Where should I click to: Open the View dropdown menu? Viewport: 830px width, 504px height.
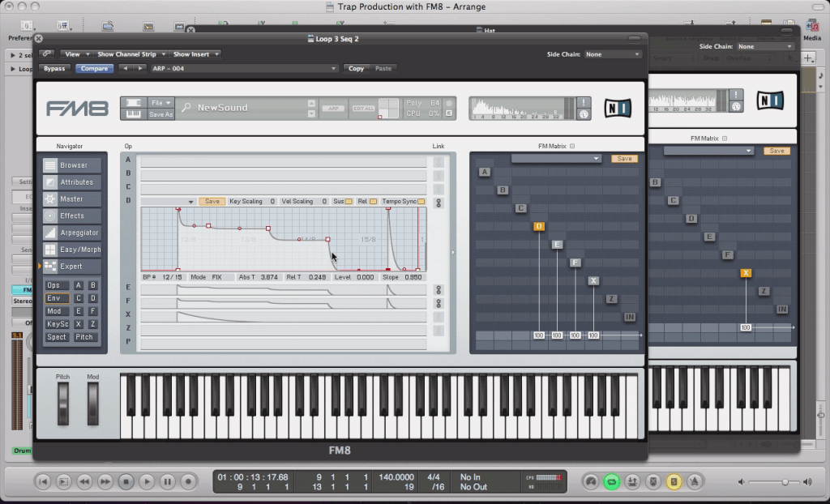pyautogui.click(x=77, y=54)
